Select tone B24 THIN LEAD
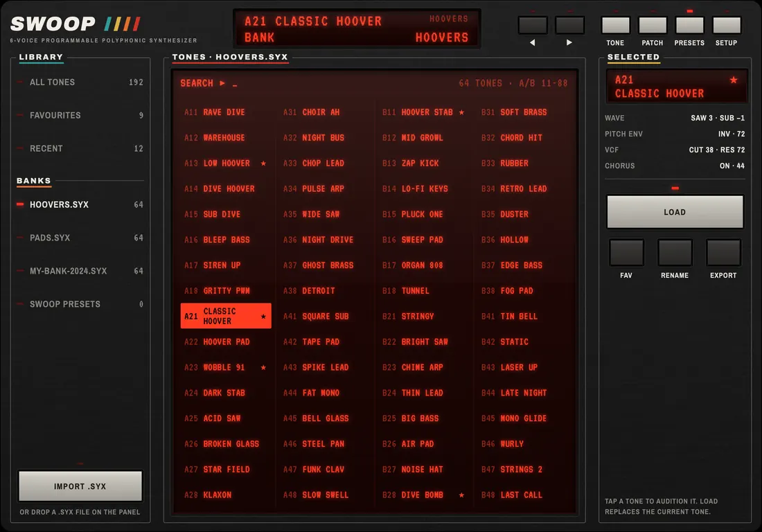The image size is (762, 532). tap(424, 393)
